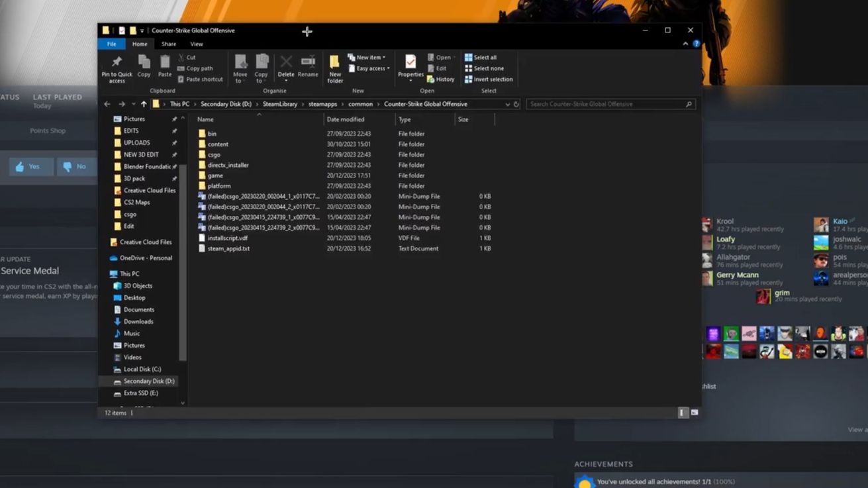This screenshot has height=488, width=868.
Task: Open the Open dropdown in the ribbon
Action: click(x=441, y=58)
